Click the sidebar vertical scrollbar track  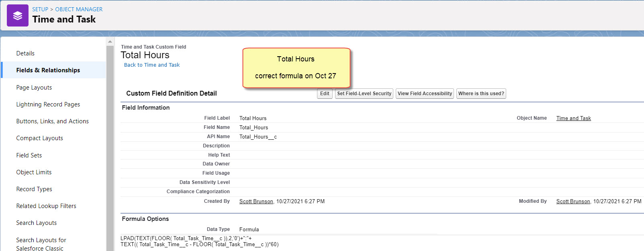(110, 149)
